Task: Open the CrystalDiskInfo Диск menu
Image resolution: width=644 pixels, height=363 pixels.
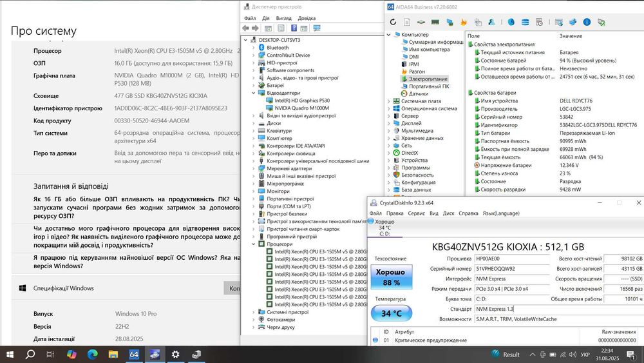Action: (x=448, y=213)
